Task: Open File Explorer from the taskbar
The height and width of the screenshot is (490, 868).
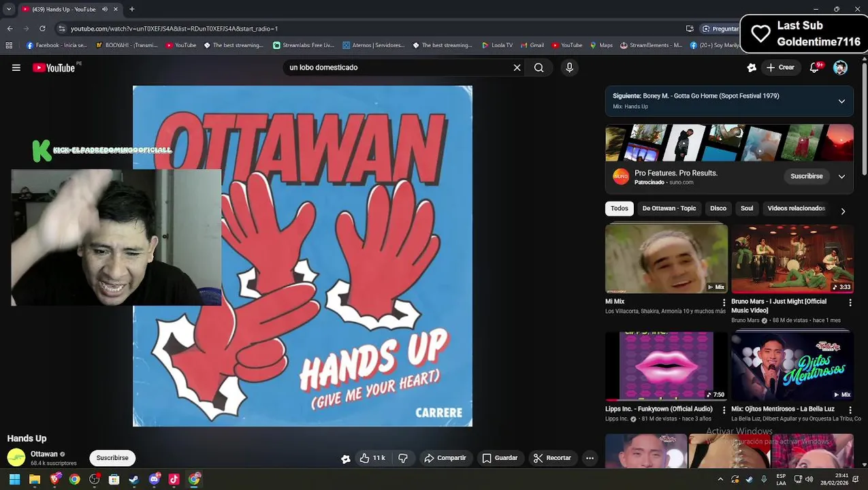Action: click(35, 479)
